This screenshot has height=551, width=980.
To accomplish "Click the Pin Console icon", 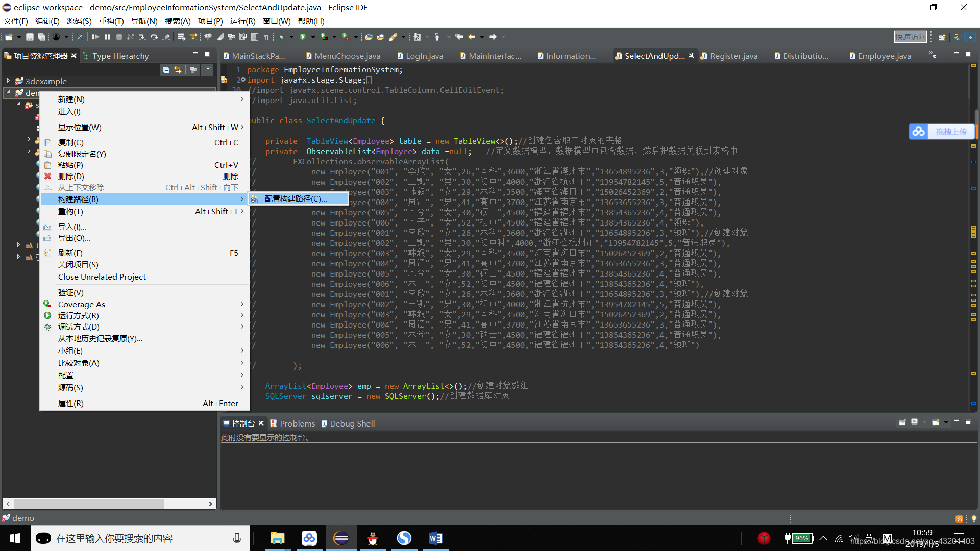I will click(902, 422).
